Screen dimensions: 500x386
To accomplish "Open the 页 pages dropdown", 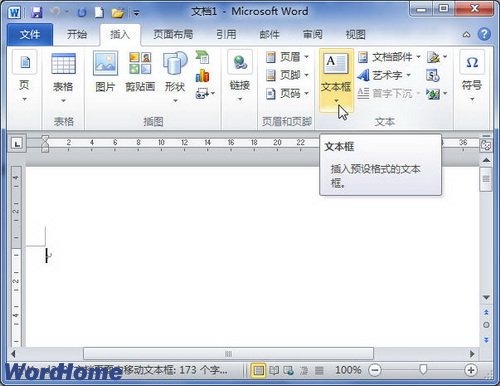I will coord(24,76).
